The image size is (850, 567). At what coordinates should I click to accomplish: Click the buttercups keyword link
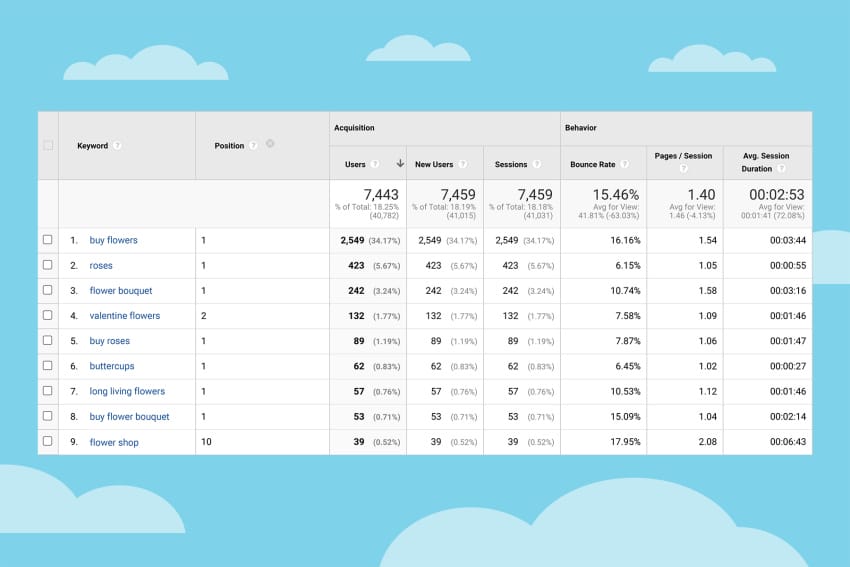coord(111,366)
